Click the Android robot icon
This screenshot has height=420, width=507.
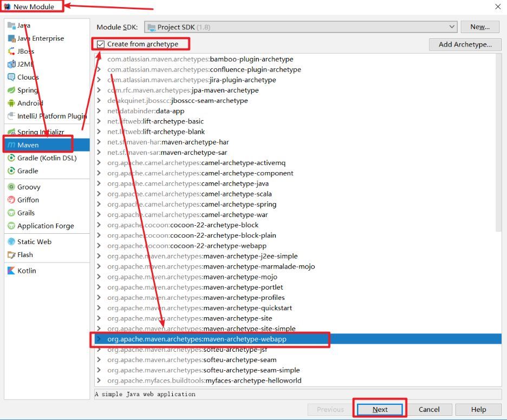pyautogui.click(x=11, y=103)
